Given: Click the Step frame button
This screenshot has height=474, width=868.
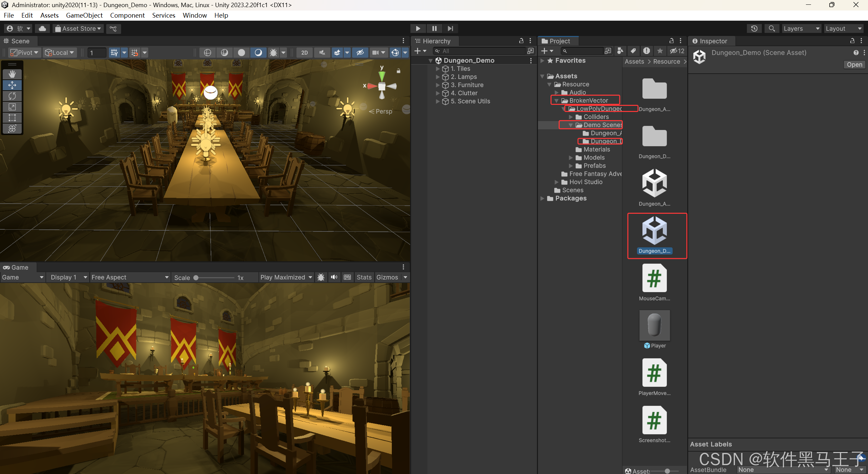Looking at the screenshot, I should pyautogui.click(x=450, y=29).
